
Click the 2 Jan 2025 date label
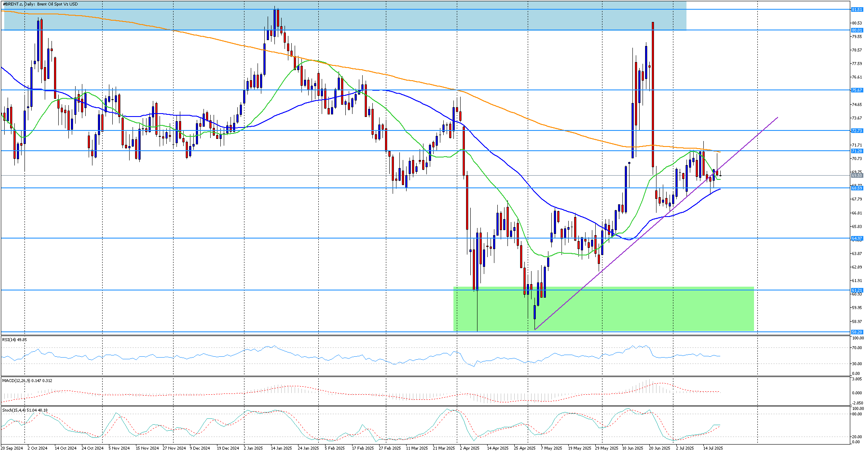tap(254, 448)
